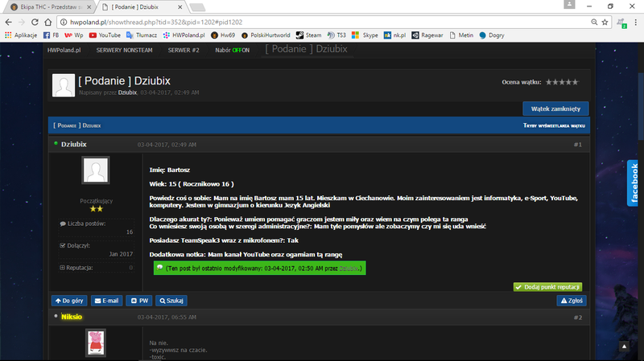Image resolution: width=644 pixels, height=361 pixels.
Task: Open the zoom magnifier icon in address bar
Action: pos(594,23)
